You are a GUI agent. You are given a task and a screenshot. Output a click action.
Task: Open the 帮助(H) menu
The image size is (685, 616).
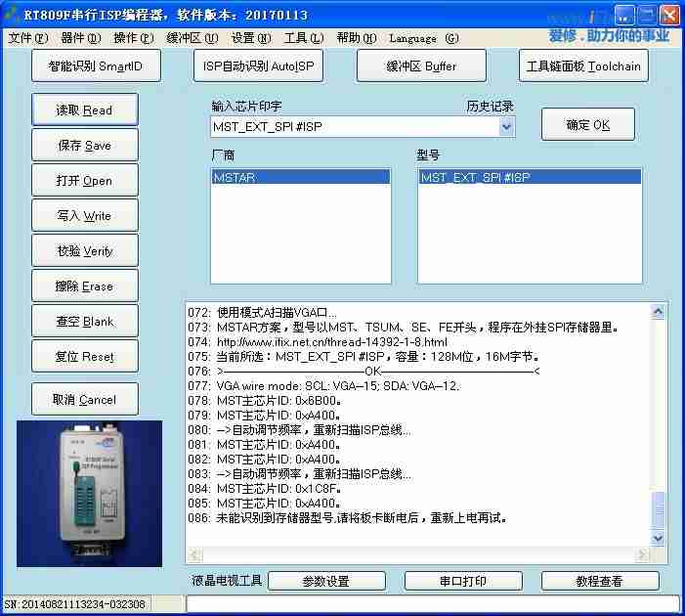tap(357, 38)
